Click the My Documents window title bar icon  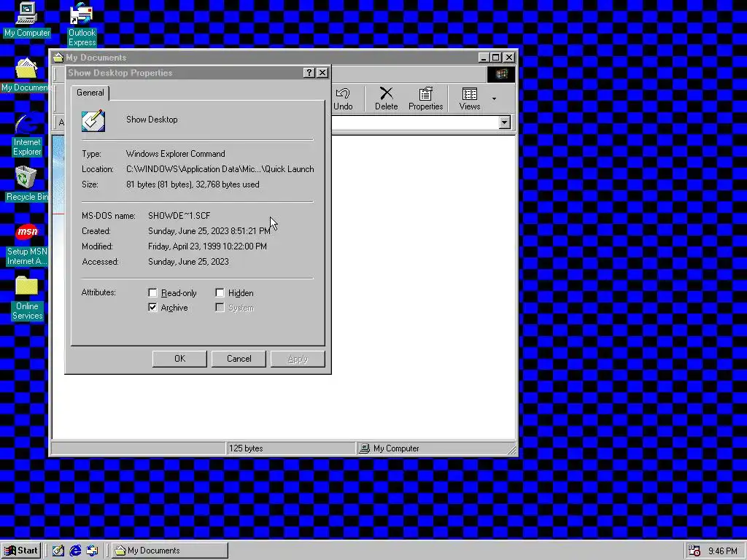click(58, 58)
